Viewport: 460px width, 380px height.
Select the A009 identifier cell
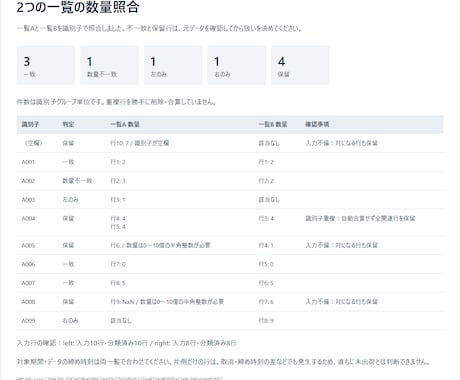28,321
